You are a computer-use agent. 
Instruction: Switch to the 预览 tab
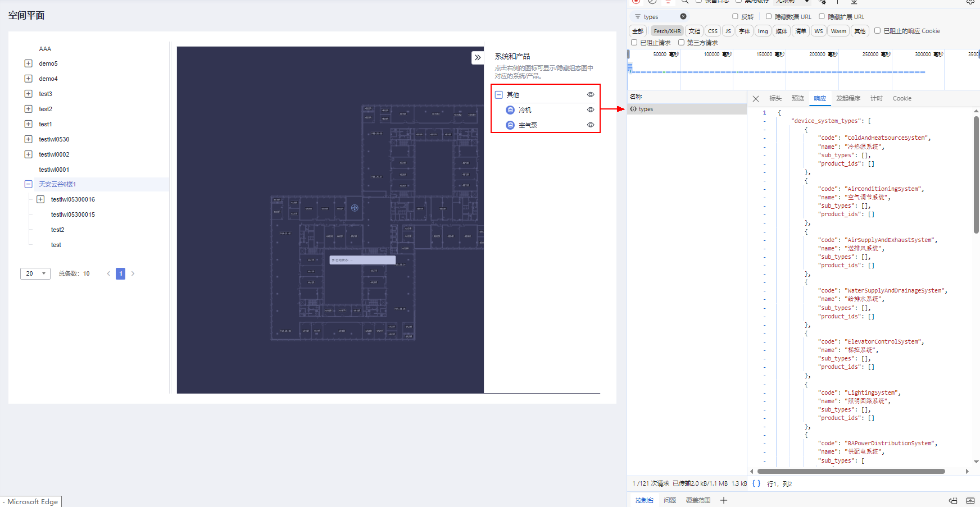point(797,98)
